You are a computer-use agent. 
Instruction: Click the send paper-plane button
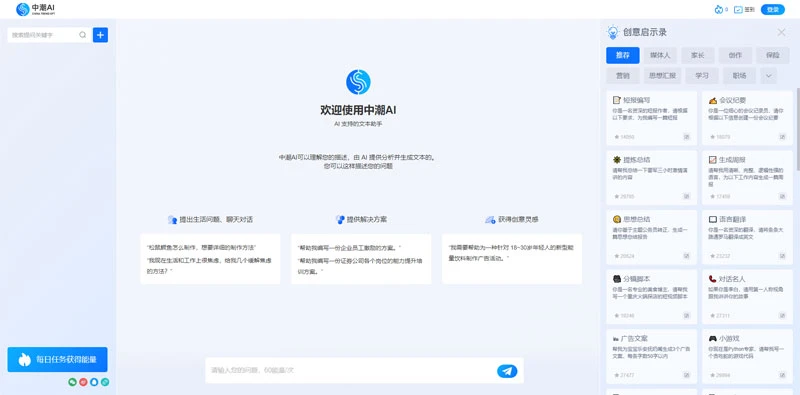pyautogui.click(x=507, y=371)
